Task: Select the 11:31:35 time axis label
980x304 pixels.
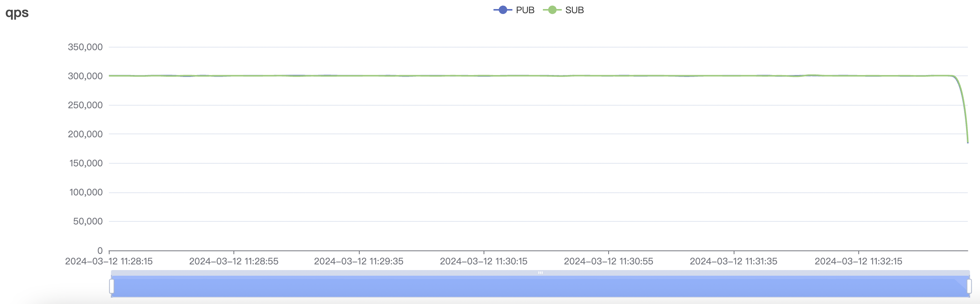Action: coord(733,261)
